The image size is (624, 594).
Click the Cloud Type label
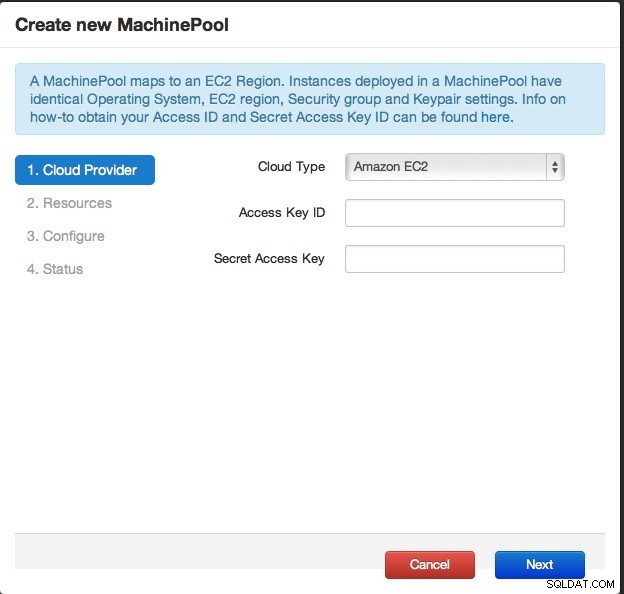pos(291,167)
